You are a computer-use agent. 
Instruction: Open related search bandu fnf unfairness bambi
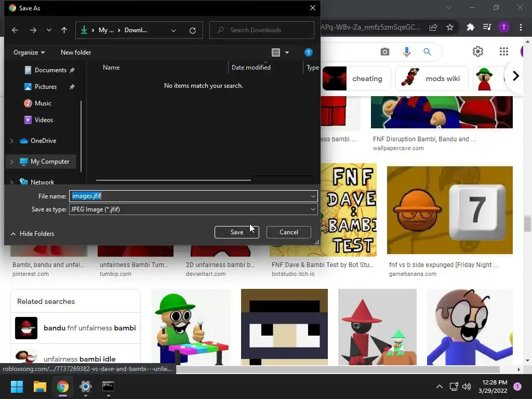click(x=76, y=328)
